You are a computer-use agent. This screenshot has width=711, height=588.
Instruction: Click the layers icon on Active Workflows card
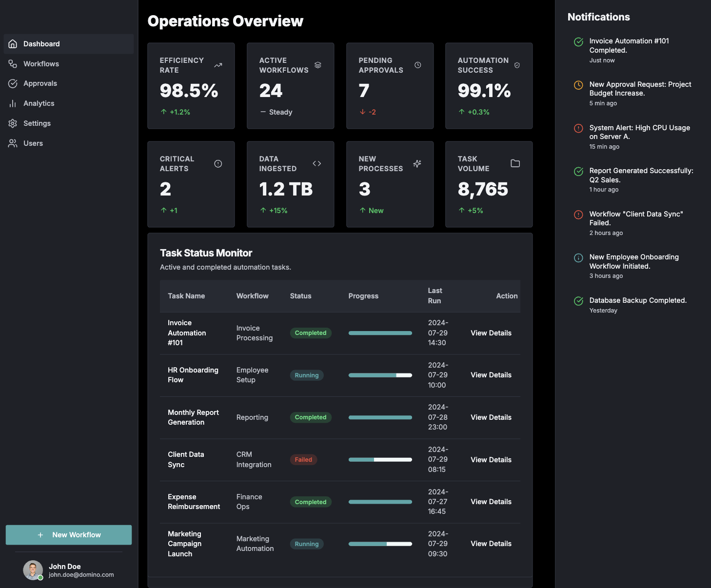(317, 65)
